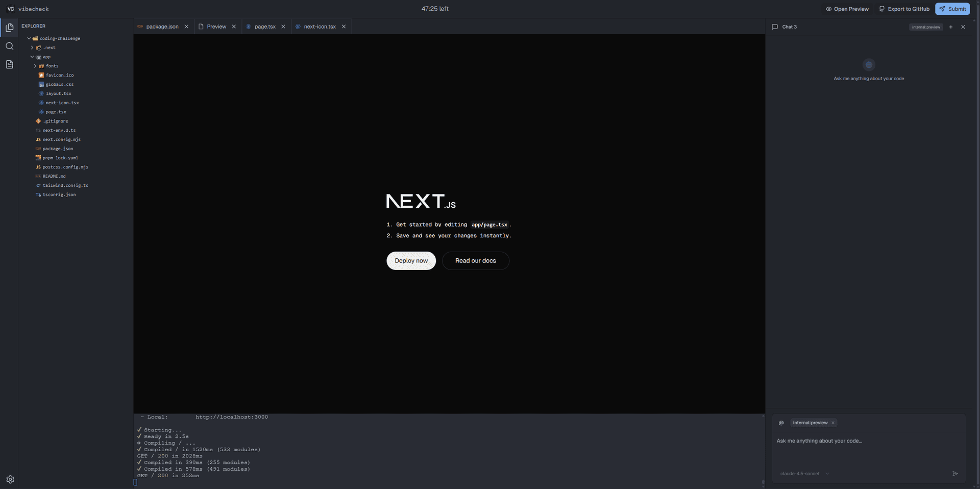
Task: Click the README.md markdown icon
Action: 38,176
